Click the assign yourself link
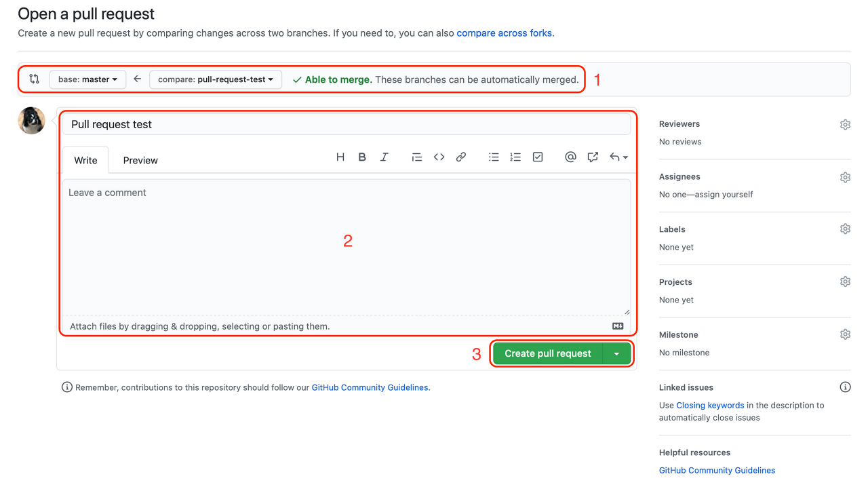This screenshot has width=868, height=487. (723, 194)
